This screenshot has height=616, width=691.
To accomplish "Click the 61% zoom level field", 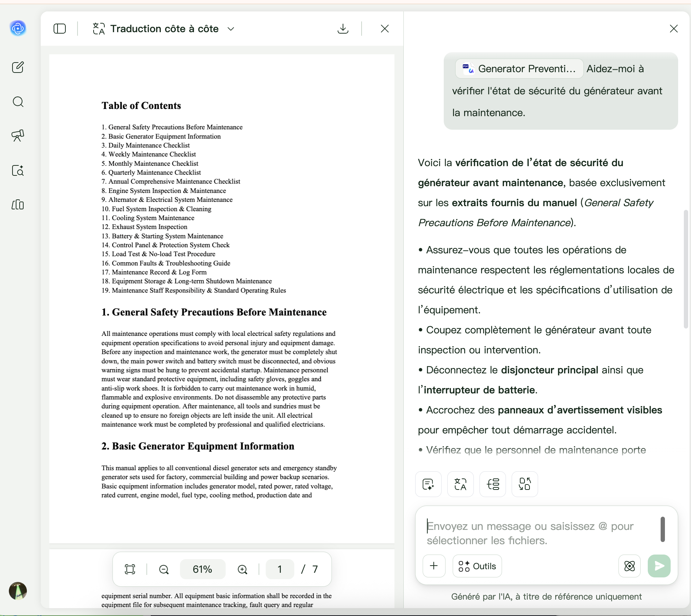I will coord(203,569).
